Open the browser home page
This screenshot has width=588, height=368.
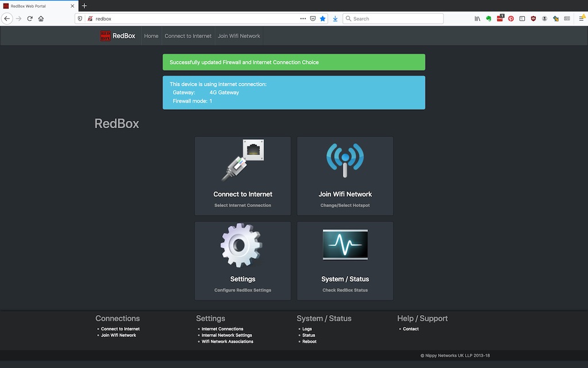point(41,18)
